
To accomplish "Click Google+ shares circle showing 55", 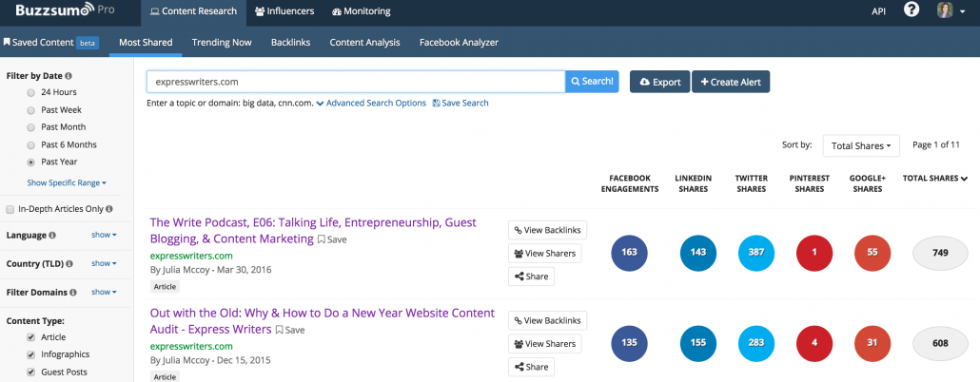I will tap(873, 253).
